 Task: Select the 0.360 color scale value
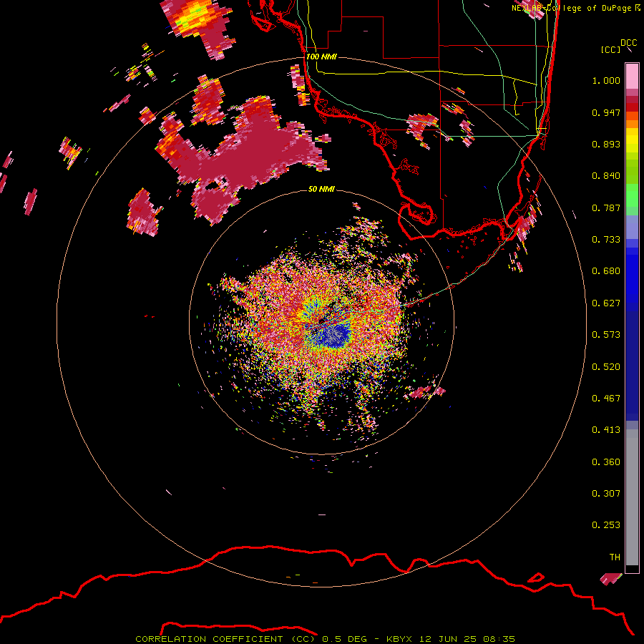(x=606, y=462)
